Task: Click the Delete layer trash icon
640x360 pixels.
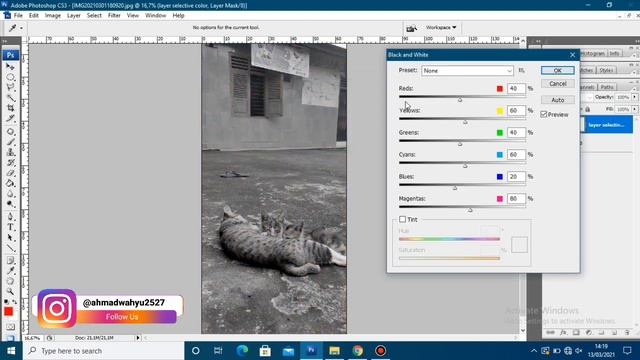Action: pyautogui.click(x=627, y=333)
